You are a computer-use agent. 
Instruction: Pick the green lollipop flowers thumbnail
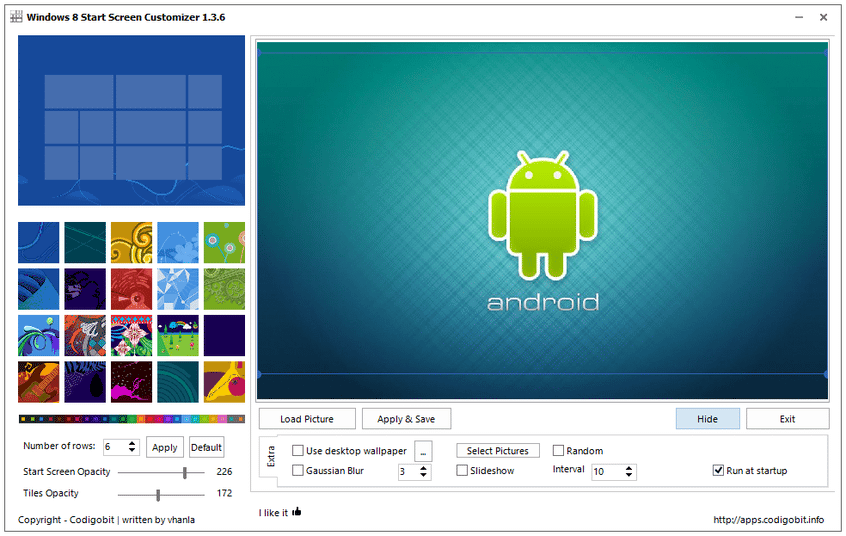[224, 242]
